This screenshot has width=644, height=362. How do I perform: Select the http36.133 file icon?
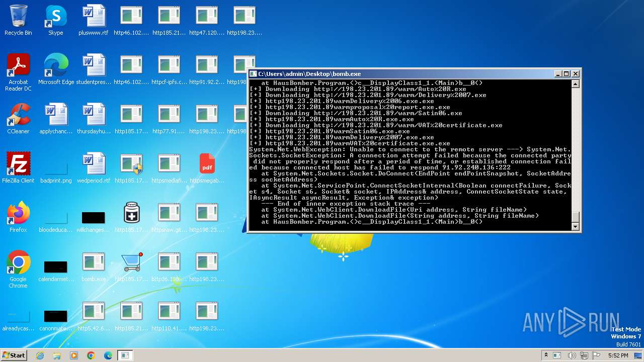pos(169,266)
